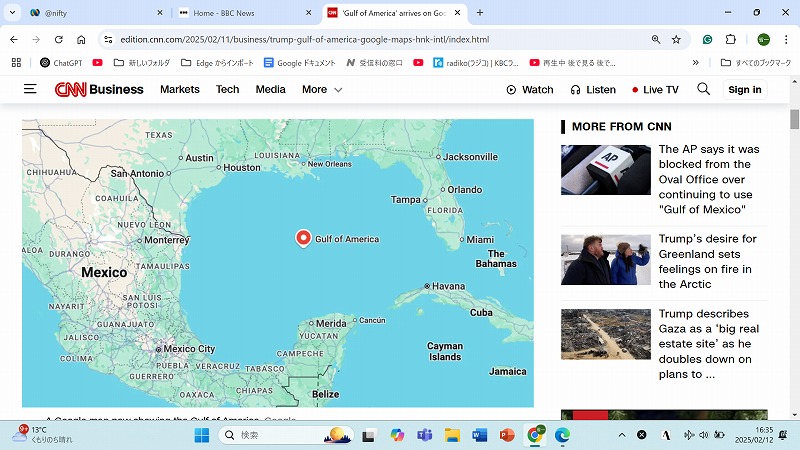
Task: Open Live TV
Action: pos(655,90)
